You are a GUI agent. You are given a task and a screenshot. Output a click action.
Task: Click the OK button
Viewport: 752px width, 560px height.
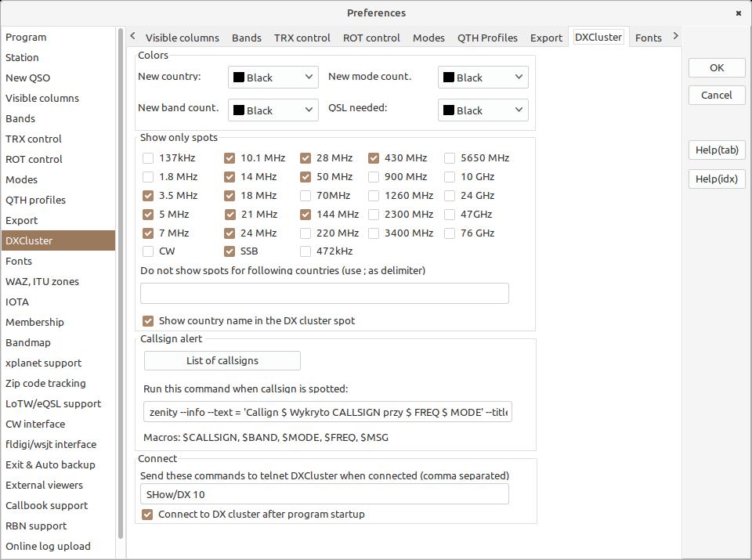[717, 67]
